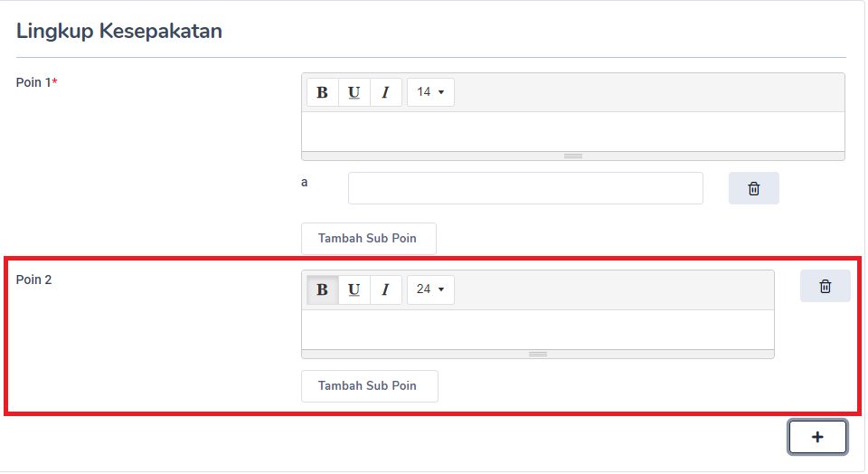
Task: Focus the sub point 'a' input field
Action: [x=525, y=188]
